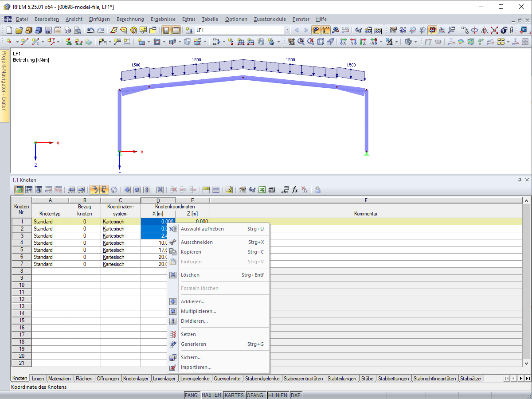Toggle table display button
The height and width of the screenshot is (399, 532).
[176, 30]
